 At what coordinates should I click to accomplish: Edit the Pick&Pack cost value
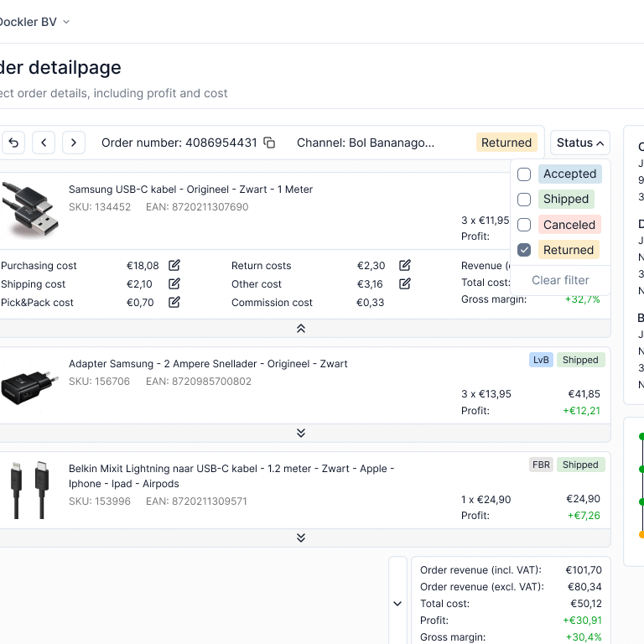click(174, 302)
